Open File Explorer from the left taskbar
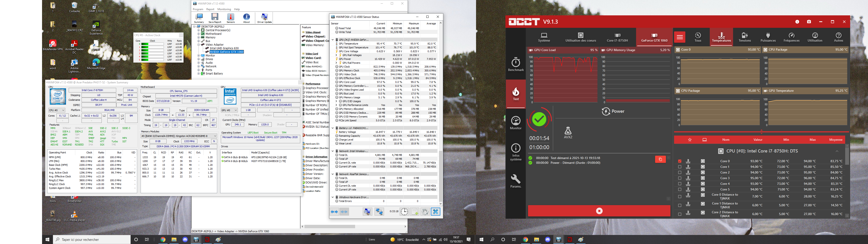The width and height of the screenshot is (868, 244). [174, 240]
